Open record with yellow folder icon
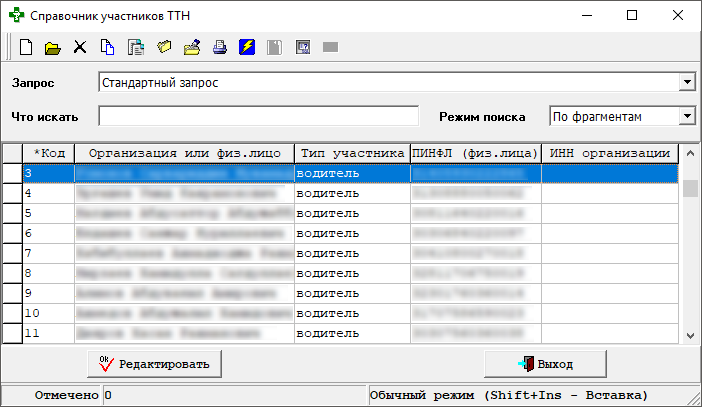 [53, 47]
